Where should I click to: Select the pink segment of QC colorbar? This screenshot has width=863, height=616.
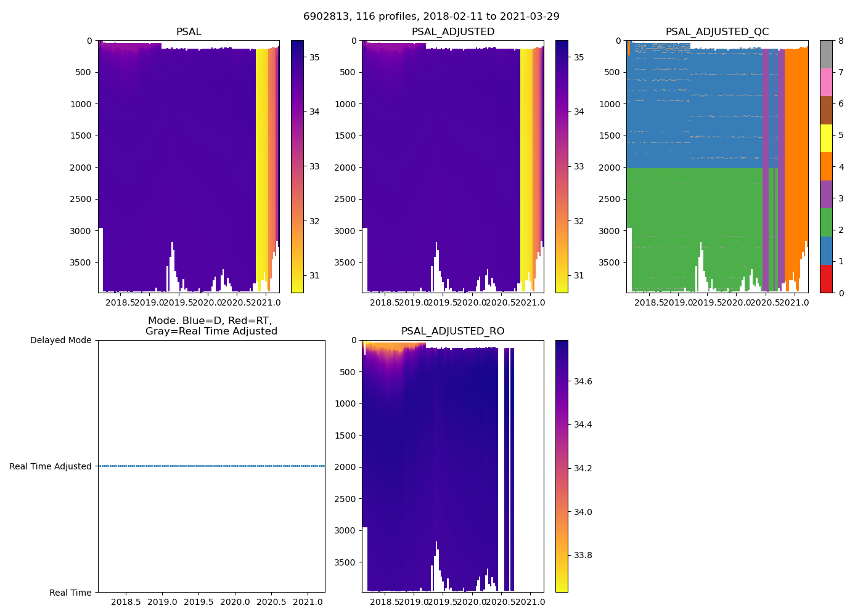pos(826,83)
